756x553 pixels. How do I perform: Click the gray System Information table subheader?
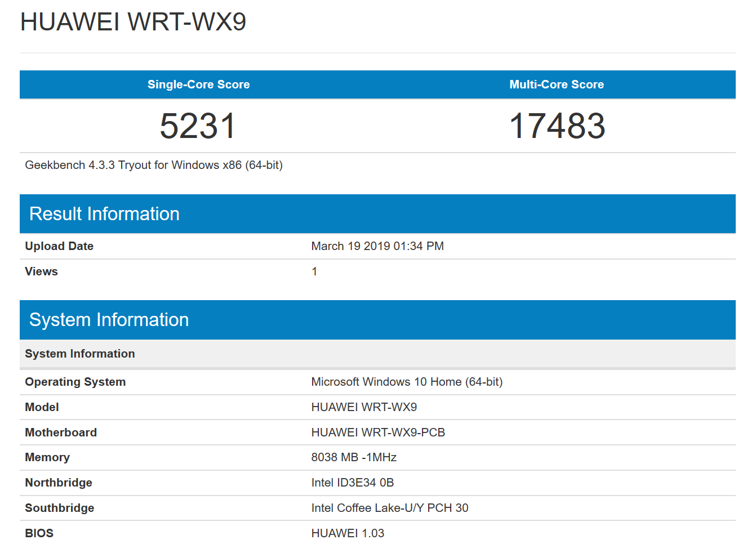(x=80, y=354)
